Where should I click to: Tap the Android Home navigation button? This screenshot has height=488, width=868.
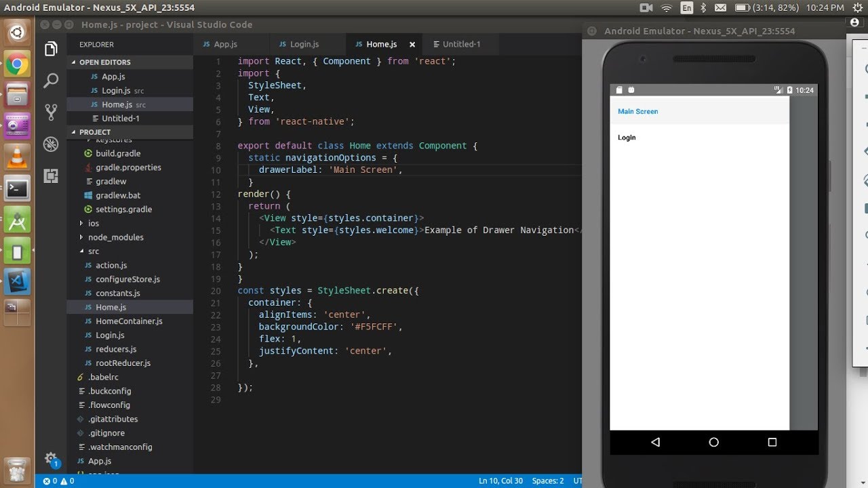(x=713, y=442)
